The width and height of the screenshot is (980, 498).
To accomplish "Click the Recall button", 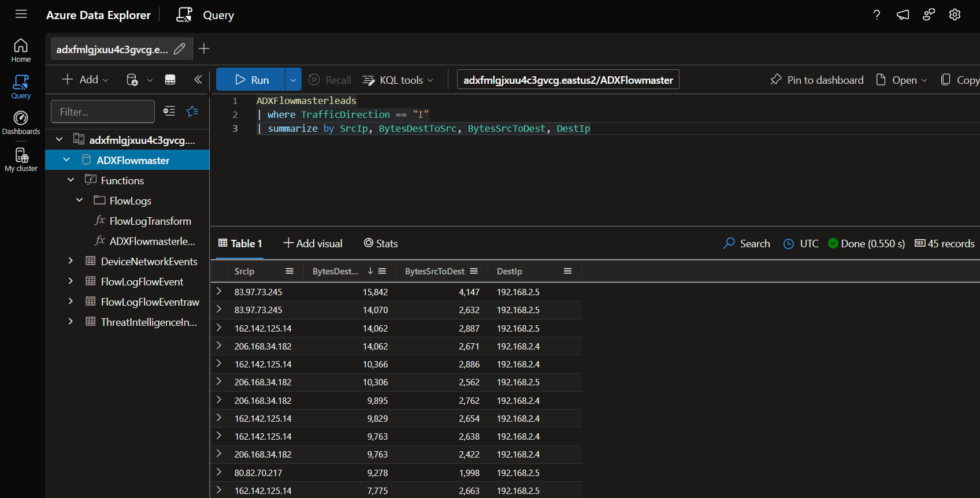I will (x=329, y=80).
